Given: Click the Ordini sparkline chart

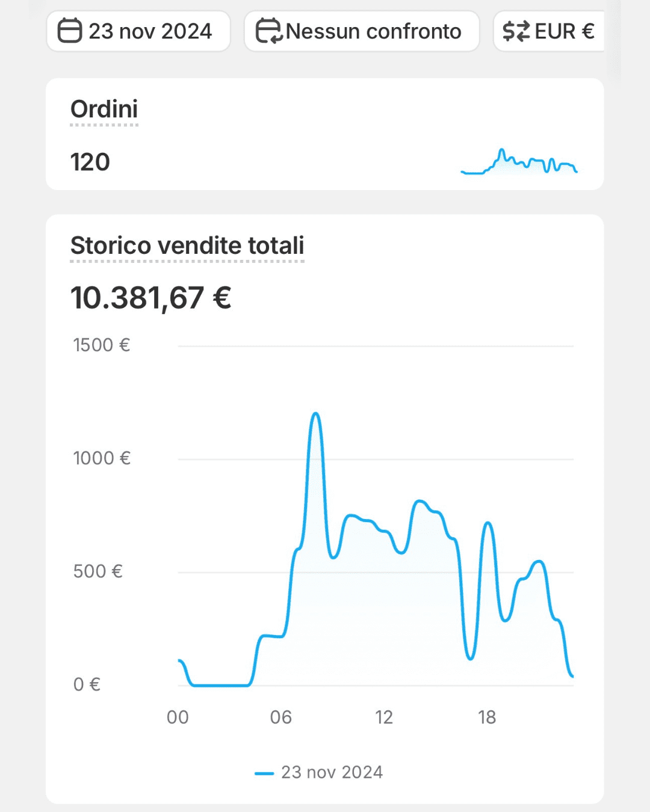Looking at the screenshot, I should (x=519, y=161).
